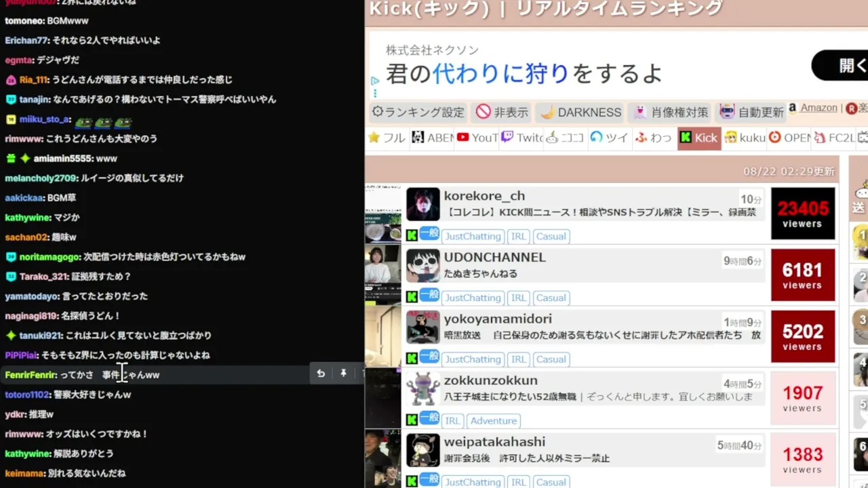Image resolution: width=868 pixels, height=488 pixels.
Task: Click the 一般 badge in zokkunzokkun's row
Action: coord(429,418)
